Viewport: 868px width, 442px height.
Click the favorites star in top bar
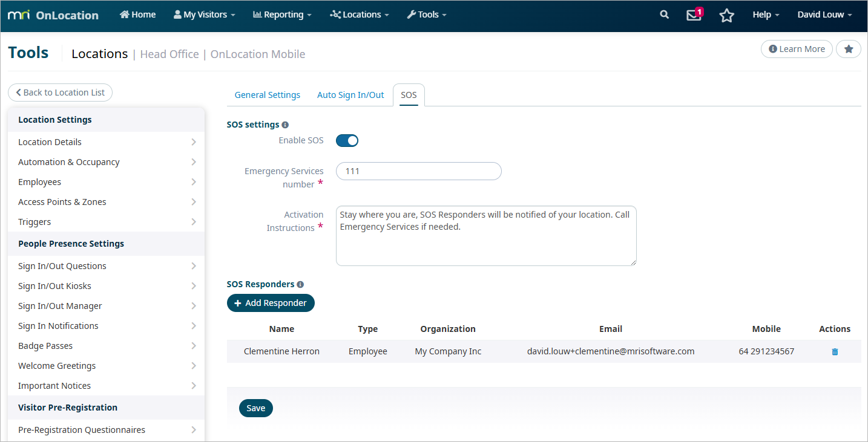[726, 16]
